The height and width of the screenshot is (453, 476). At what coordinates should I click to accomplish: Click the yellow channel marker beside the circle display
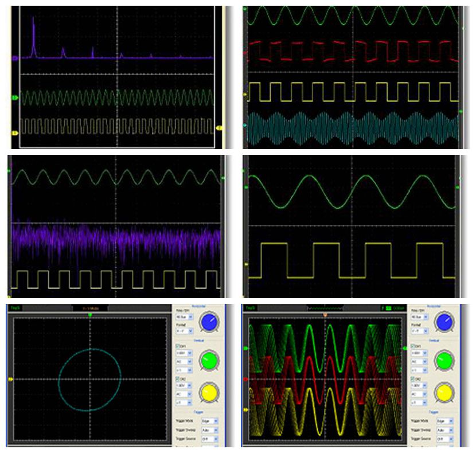coord(11,379)
